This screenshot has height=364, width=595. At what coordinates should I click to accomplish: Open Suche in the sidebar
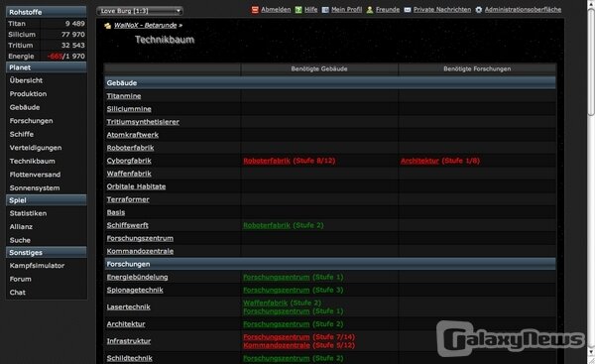20,240
